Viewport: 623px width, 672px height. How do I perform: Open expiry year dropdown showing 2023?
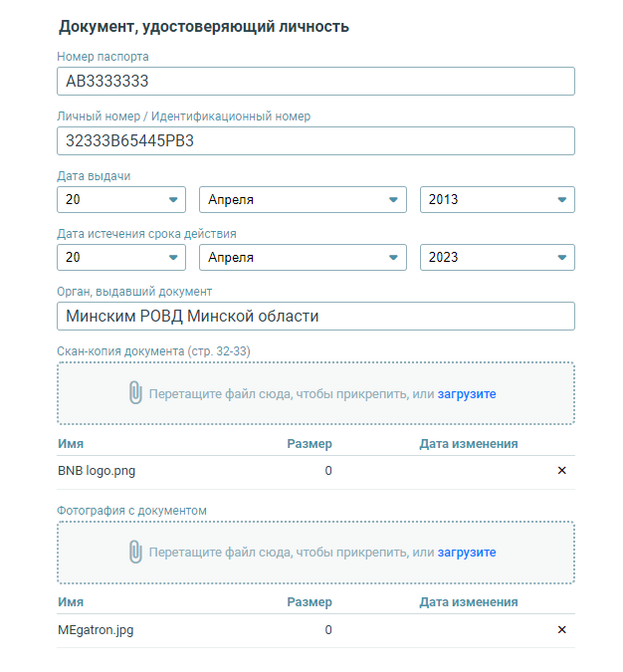pyautogui.click(x=497, y=257)
